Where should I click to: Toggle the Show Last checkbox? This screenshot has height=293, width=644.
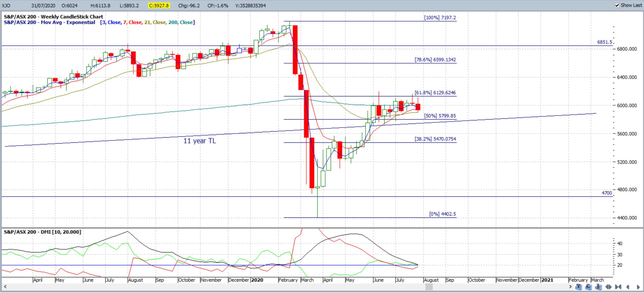(x=617, y=5)
